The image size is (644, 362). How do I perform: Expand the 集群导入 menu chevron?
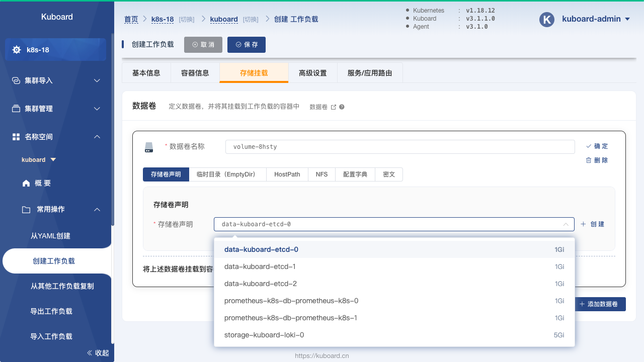(x=98, y=80)
